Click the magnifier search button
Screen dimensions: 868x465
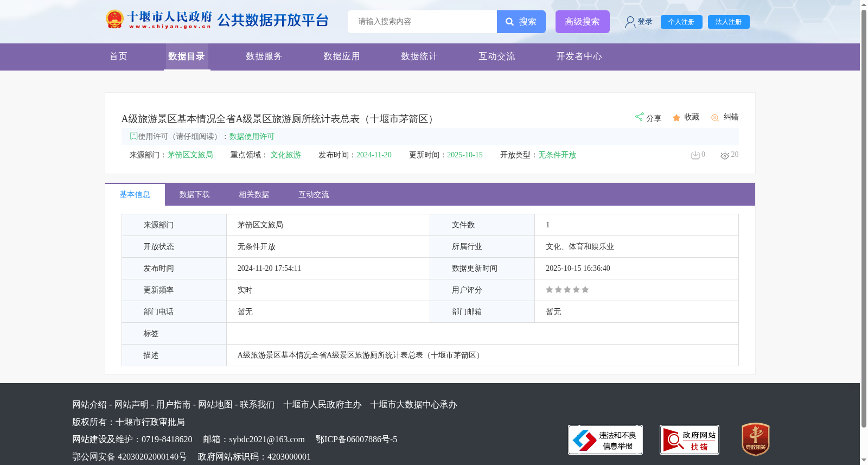(521, 22)
